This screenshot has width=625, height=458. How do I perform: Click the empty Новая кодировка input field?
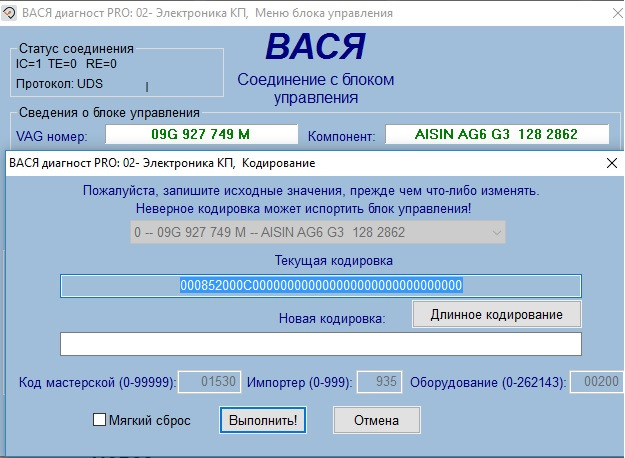(x=321, y=344)
